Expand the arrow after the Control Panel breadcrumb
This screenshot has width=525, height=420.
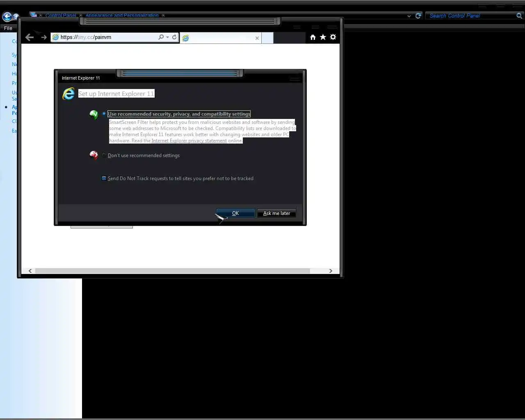click(81, 16)
